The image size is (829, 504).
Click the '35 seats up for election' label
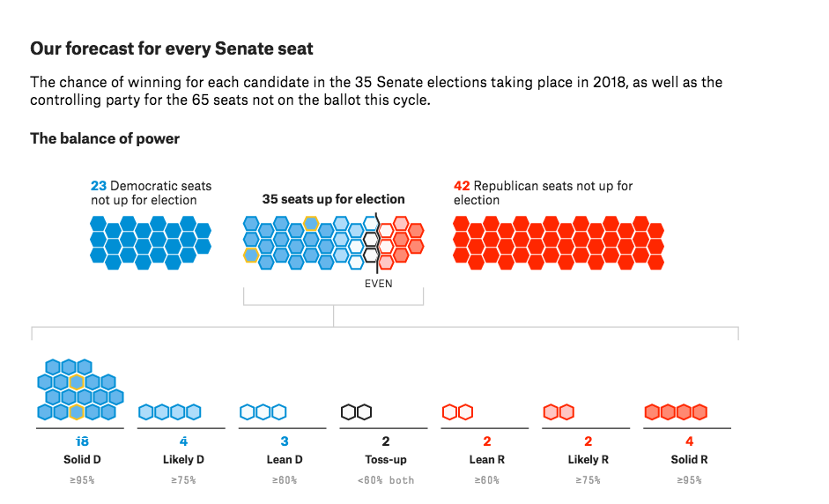pyautogui.click(x=333, y=199)
